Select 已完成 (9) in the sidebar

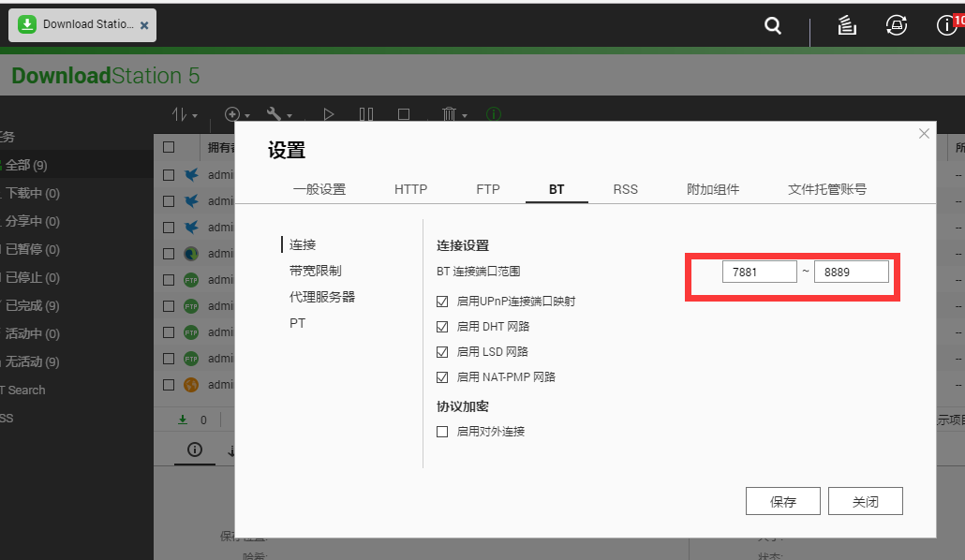(x=32, y=306)
